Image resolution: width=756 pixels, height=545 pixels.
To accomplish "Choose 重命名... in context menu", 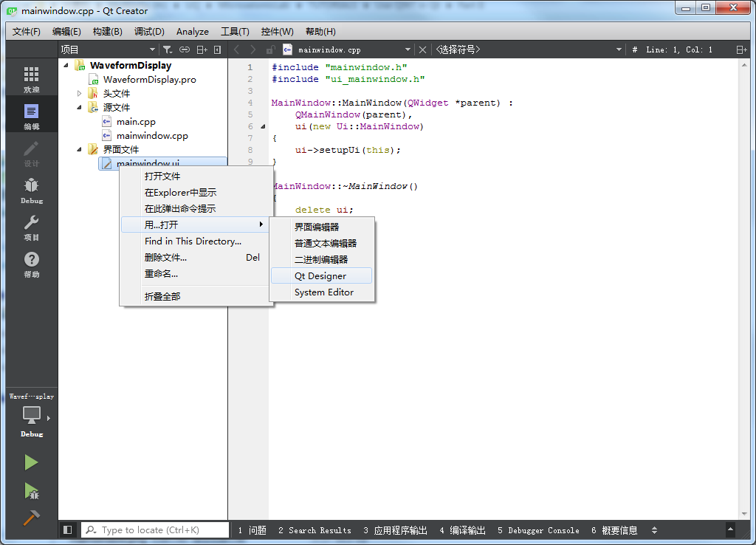I will click(x=196, y=274).
